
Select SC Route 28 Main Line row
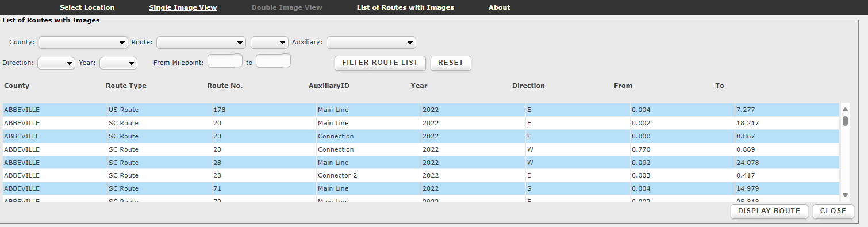pos(421,163)
